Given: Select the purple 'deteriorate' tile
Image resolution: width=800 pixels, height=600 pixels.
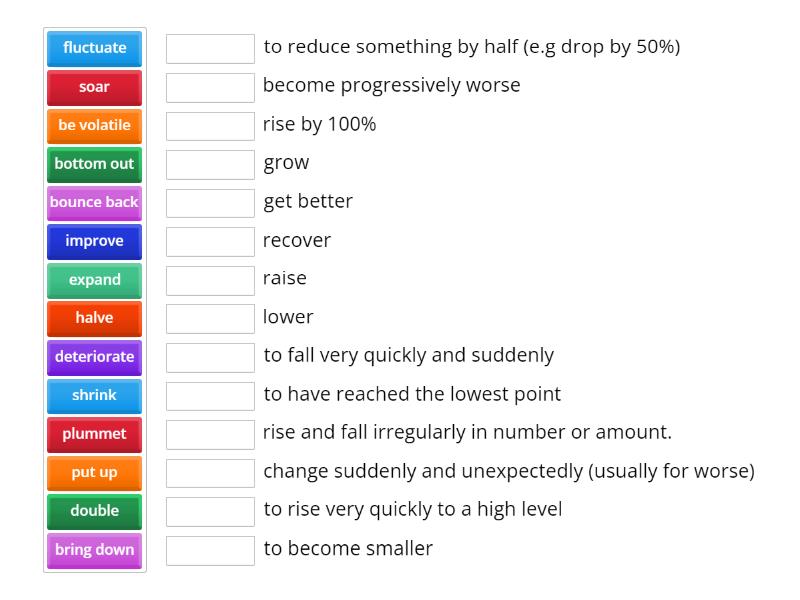Looking at the screenshot, I should [94, 357].
